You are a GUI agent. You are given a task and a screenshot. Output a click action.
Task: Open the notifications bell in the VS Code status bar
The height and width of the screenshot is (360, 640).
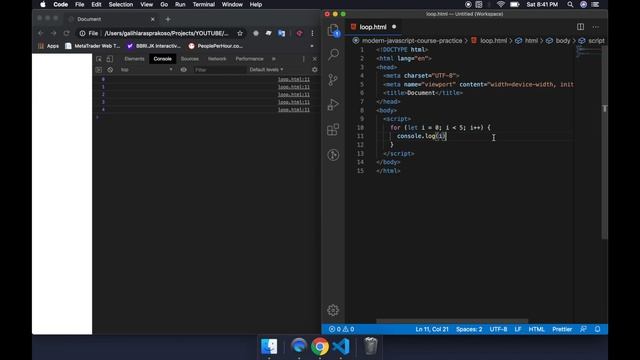click(598, 329)
